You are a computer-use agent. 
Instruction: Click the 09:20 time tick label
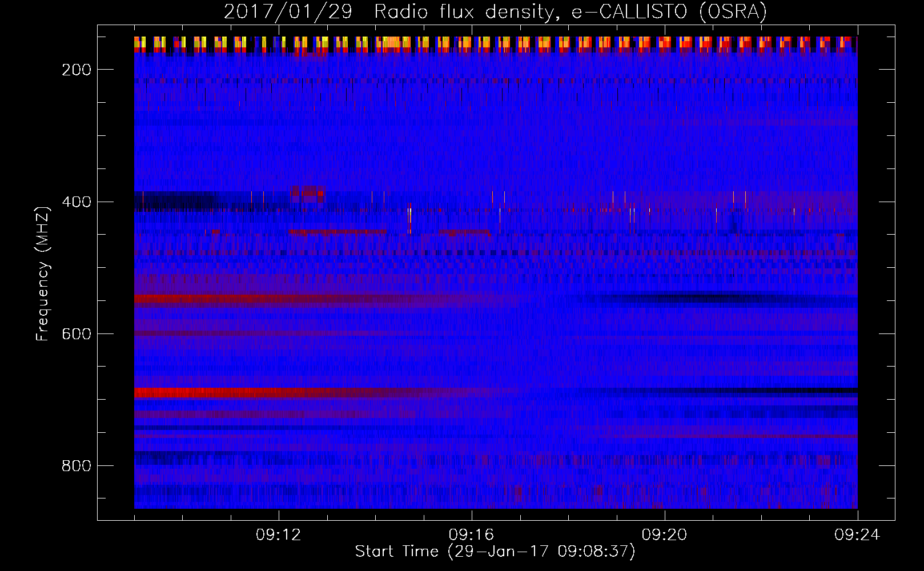point(665,535)
